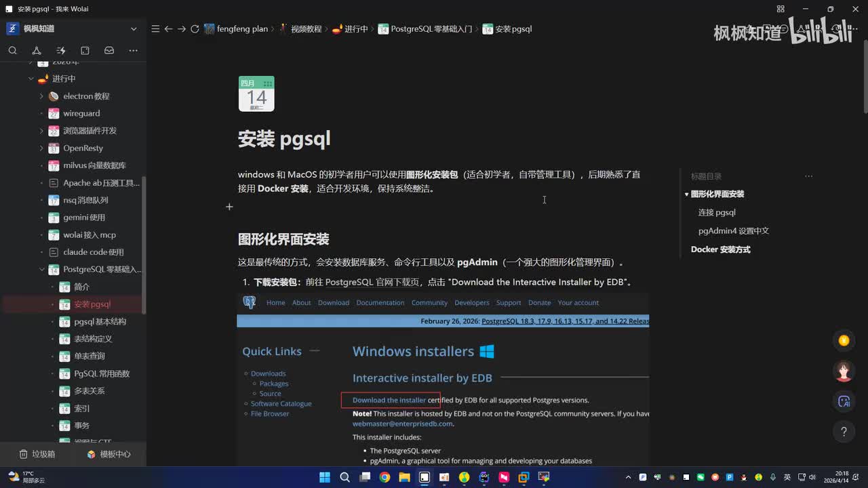The width and height of the screenshot is (868, 488).
Task: Open the sidebar search icon
Action: 12,50
